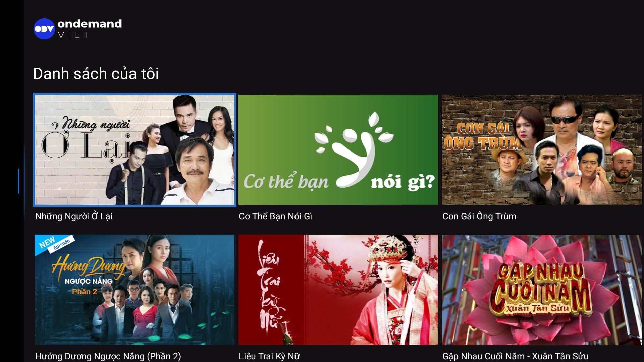Image resolution: width=644 pixels, height=362 pixels.
Task: Open Con Gái Ông Trùm poster thumbnail
Action: point(542,149)
